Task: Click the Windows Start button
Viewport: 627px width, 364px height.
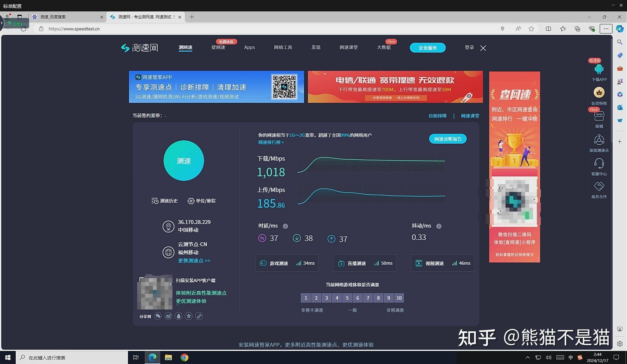Action: (8, 357)
